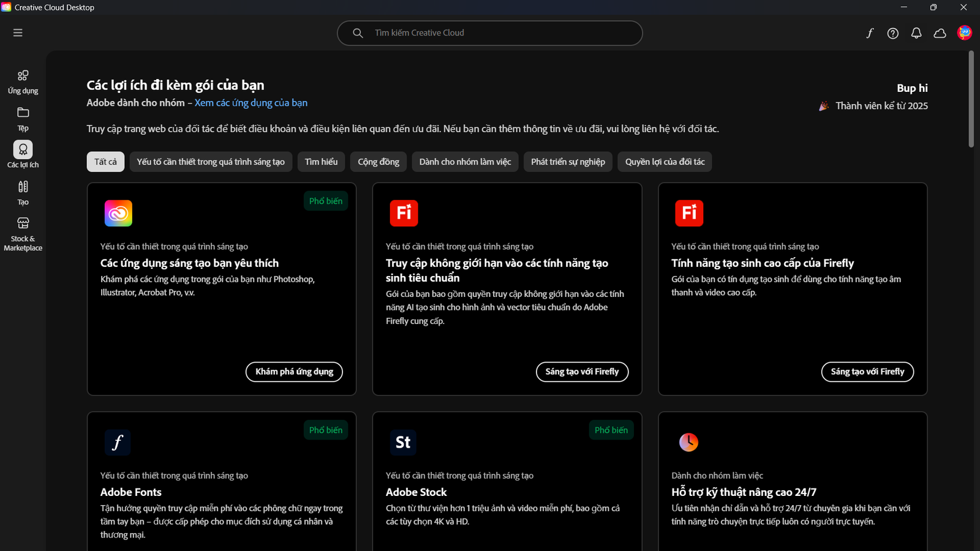The height and width of the screenshot is (551, 980).
Task: Click Phổ biến badge on Adobe Stock card
Action: click(611, 430)
